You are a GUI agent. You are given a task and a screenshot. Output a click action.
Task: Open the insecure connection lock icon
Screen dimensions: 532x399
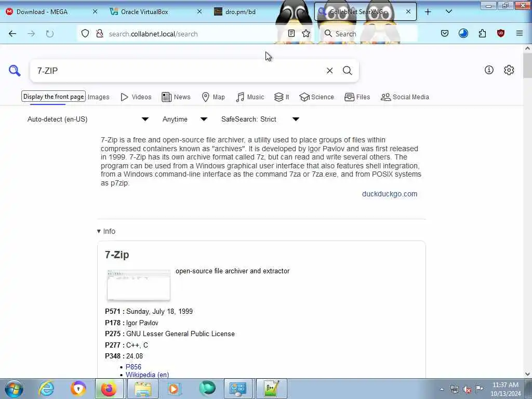point(100,34)
